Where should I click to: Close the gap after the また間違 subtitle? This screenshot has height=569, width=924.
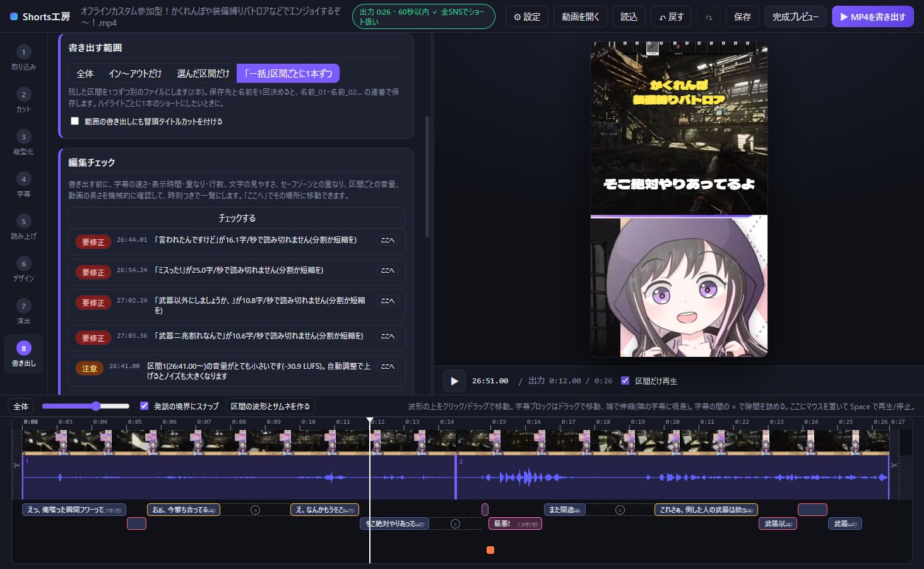coord(620,510)
